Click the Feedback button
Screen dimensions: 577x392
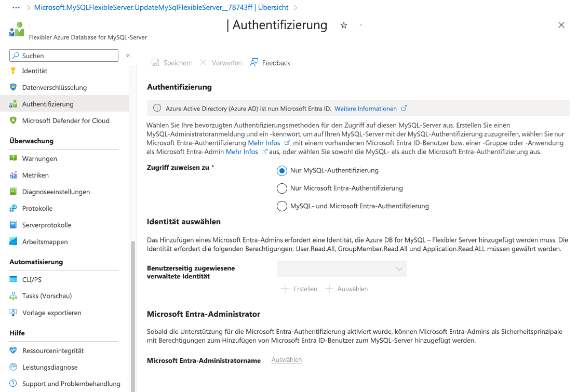[270, 62]
